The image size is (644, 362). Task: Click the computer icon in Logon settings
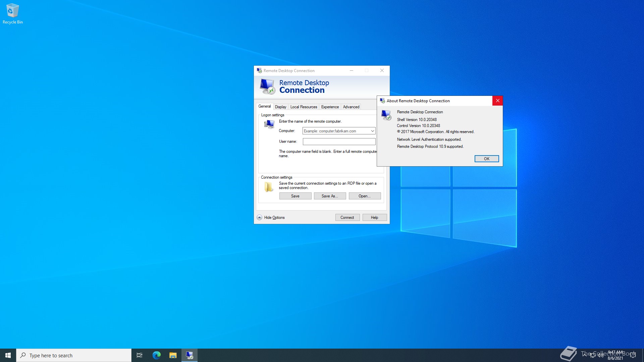[x=269, y=124]
